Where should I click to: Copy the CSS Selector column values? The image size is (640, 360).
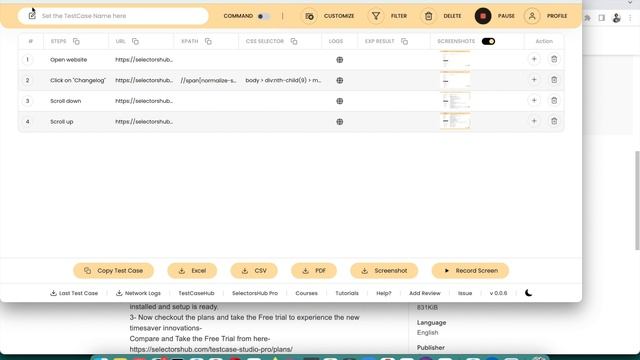(x=294, y=41)
